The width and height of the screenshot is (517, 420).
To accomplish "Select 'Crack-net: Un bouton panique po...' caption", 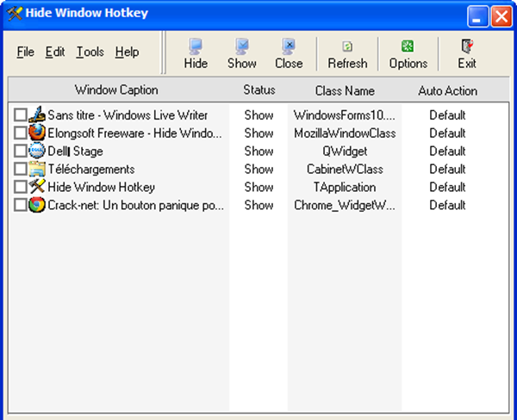I will click(x=136, y=205).
